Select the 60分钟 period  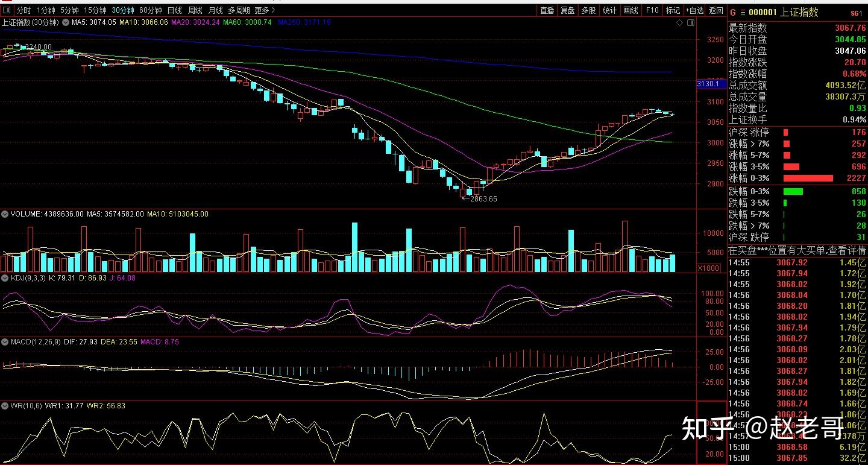[x=151, y=10]
